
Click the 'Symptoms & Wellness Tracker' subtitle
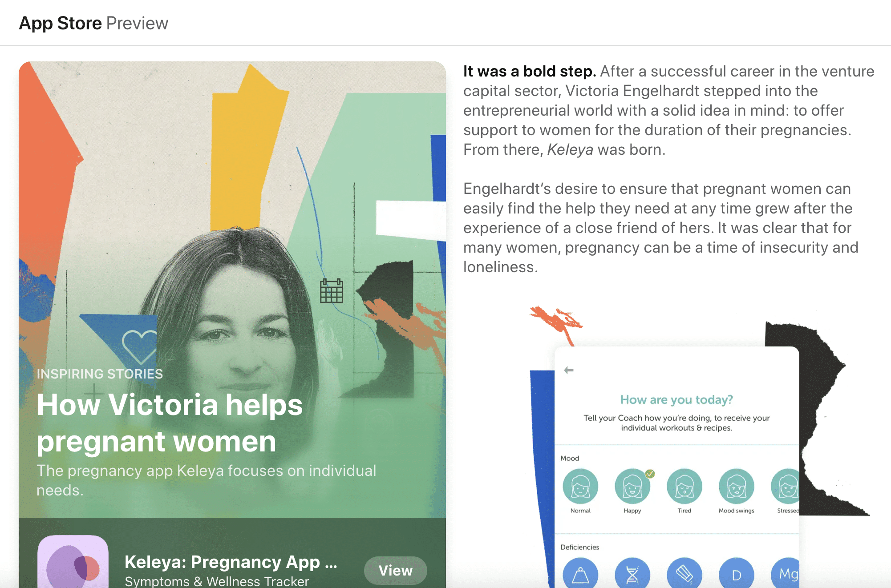click(217, 581)
